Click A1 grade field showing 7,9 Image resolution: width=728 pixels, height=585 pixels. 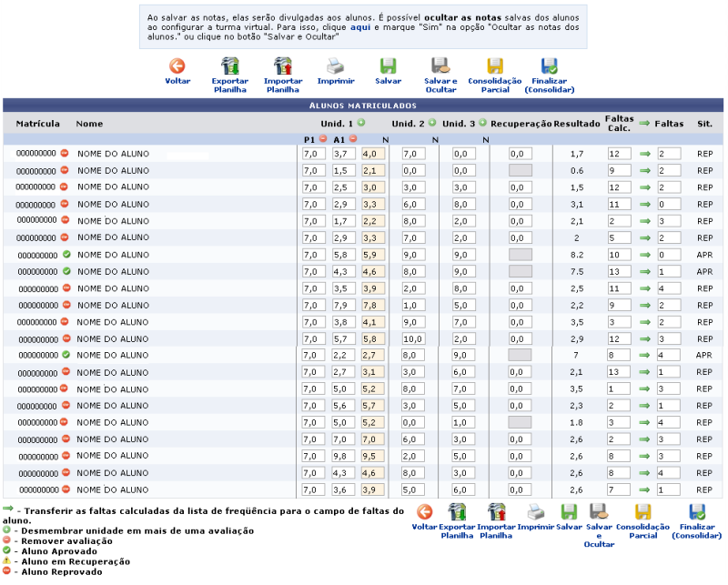[x=344, y=305]
